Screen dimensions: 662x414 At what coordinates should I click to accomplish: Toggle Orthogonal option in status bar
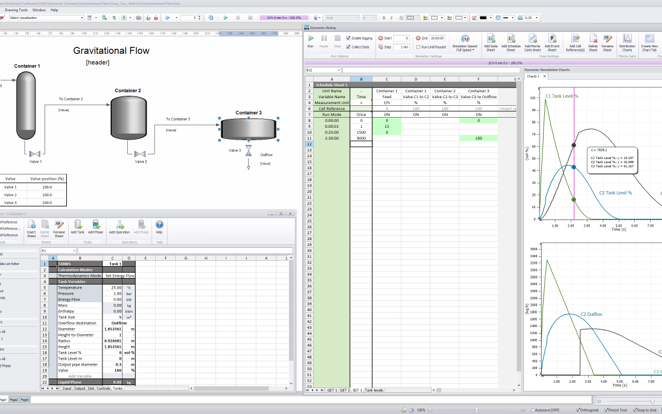[x=587, y=410]
